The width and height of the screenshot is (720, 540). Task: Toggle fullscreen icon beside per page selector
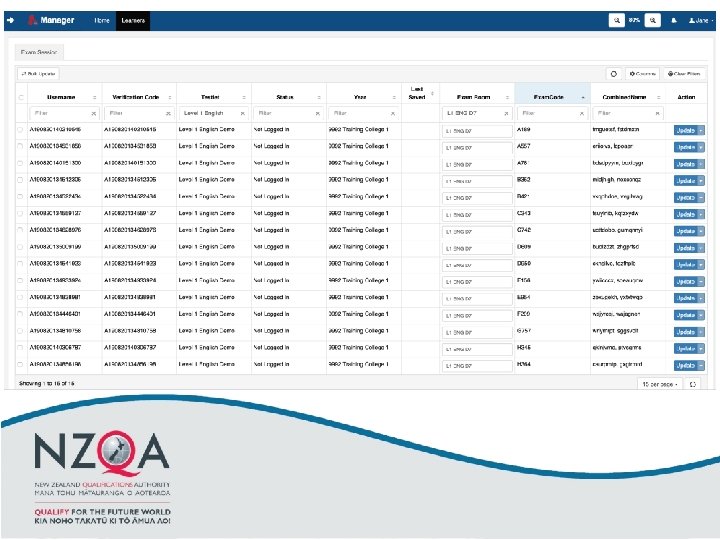click(x=692, y=384)
